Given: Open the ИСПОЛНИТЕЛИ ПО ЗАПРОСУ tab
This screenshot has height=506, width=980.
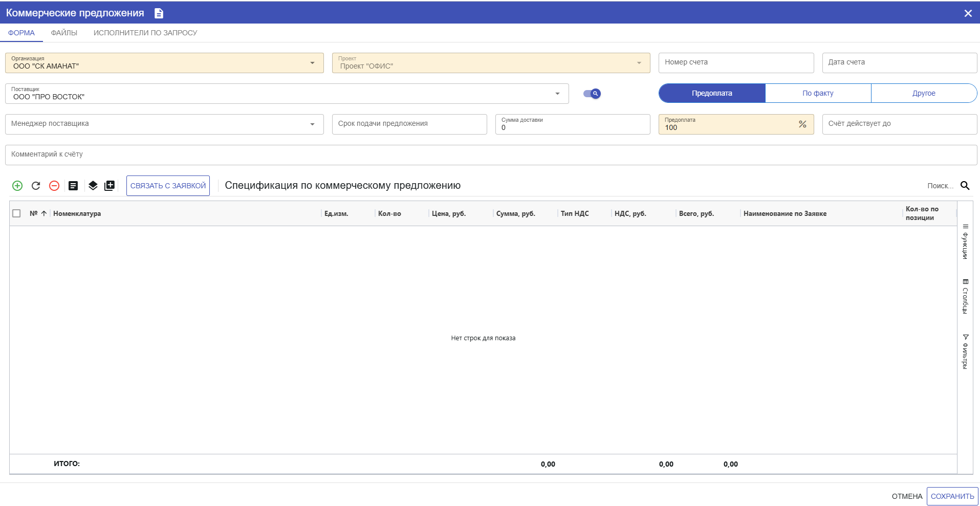Looking at the screenshot, I should 145,33.
